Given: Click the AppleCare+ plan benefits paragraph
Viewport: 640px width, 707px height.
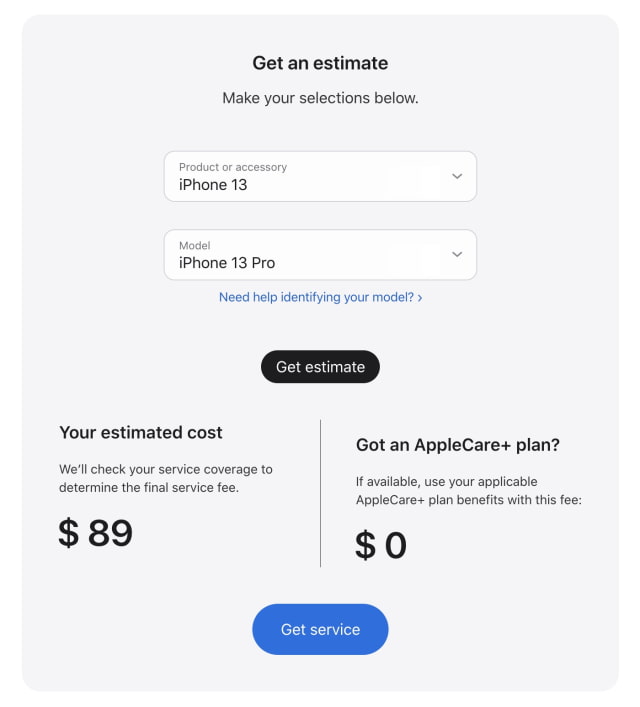Looking at the screenshot, I should 469,490.
